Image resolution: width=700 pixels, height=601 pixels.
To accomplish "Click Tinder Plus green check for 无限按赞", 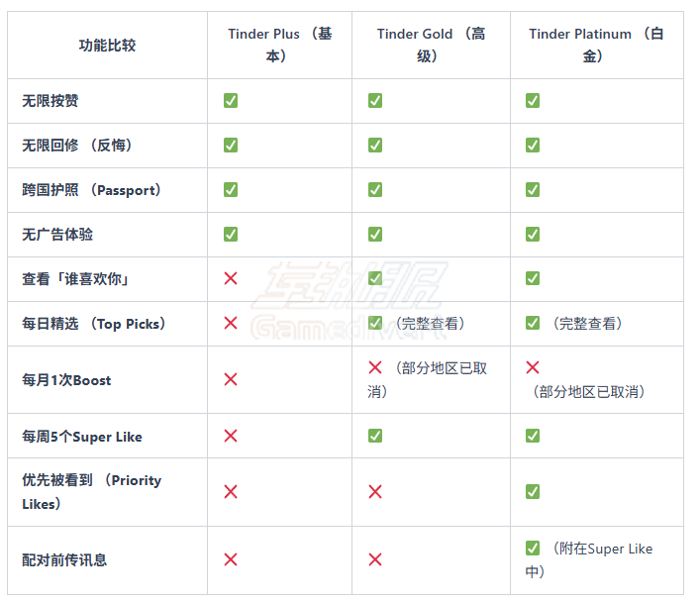I will click(231, 101).
